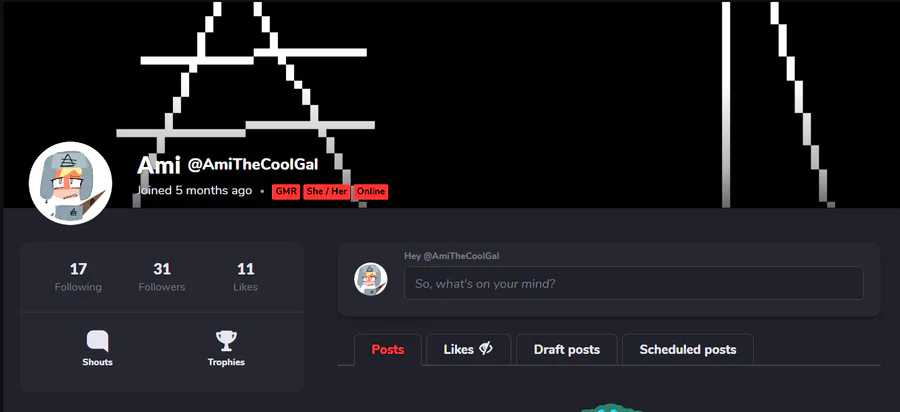Click the @AmiTheCoolGal username in header
This screenshot has height=412, width=900.
253,165
